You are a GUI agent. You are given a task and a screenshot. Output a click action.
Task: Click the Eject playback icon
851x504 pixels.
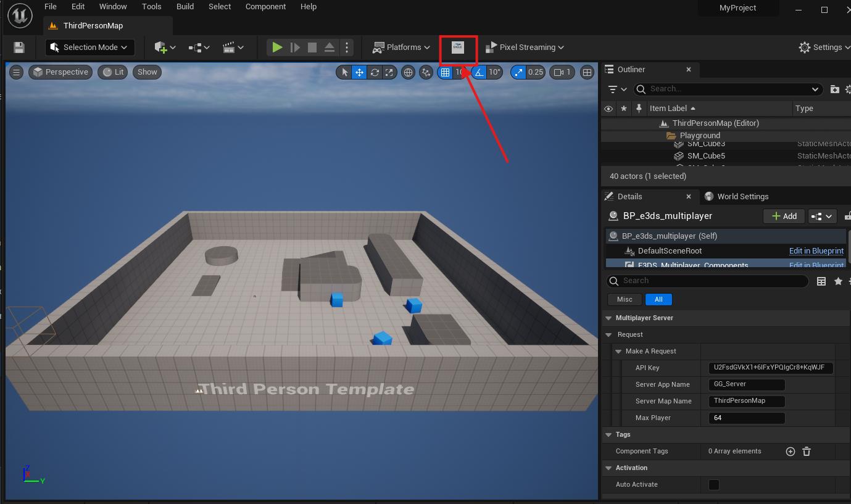coord(330,48)
